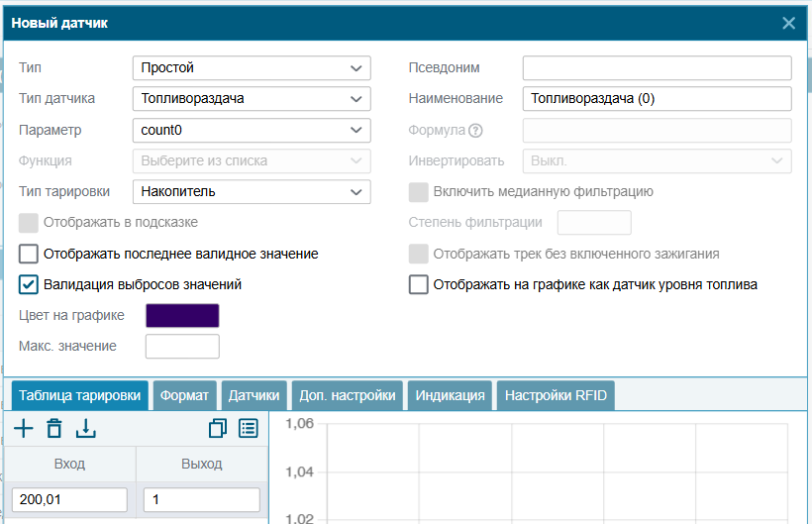This screenshot has width=812, height=524.
Task: Open the Инвертировать dropdown
Action: 658,161
